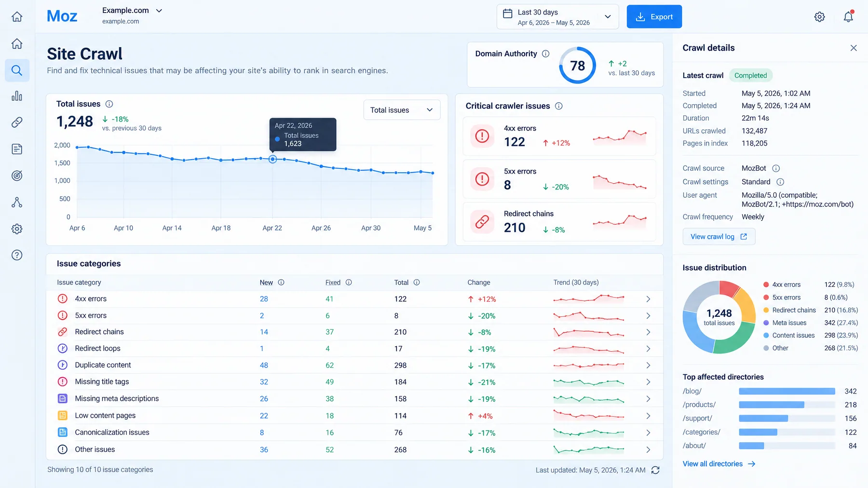The width and height of the screenshot is (868, 488).
Task: Expand the 4xx errors row chevron
Action: [648, 299]
